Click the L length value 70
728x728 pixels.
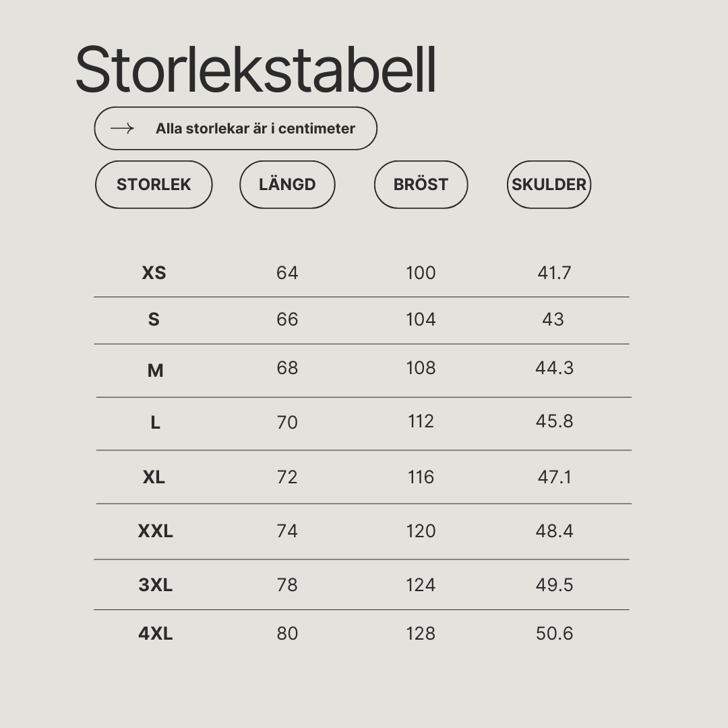(287, 423)
